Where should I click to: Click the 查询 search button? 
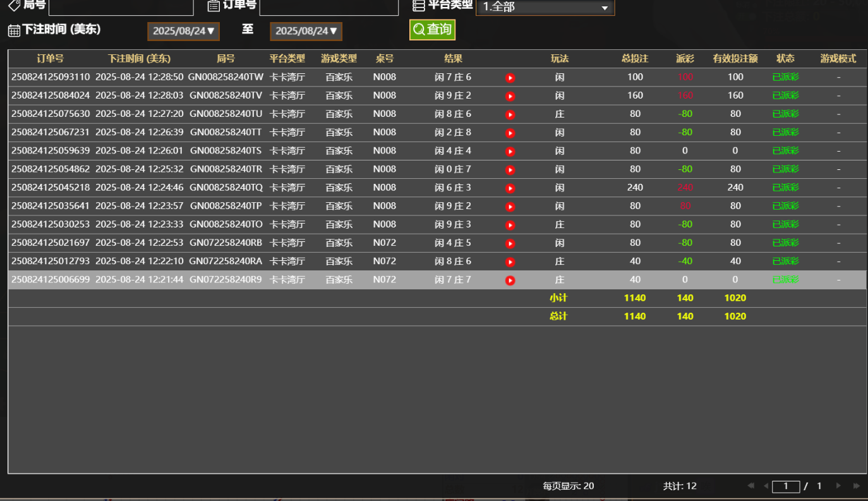tap(432, 30)
